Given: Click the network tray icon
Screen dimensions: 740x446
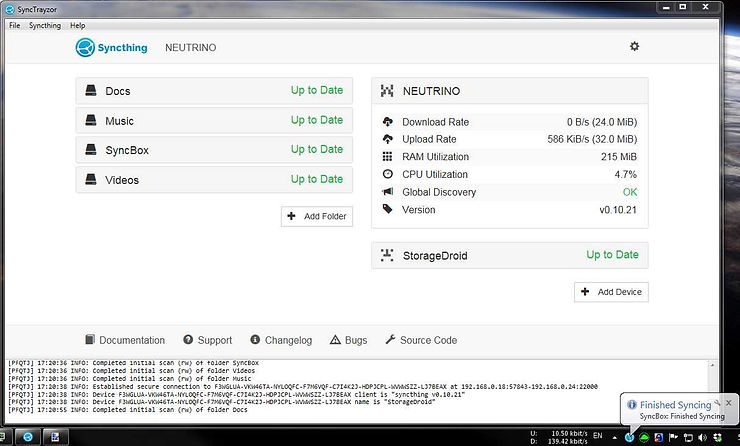Looking at the screenshot, I should (688, 438).
